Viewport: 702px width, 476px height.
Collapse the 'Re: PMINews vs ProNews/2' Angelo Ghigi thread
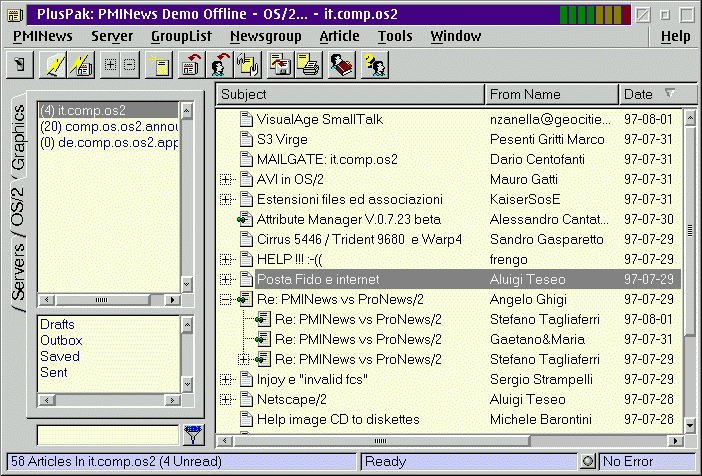point(225,299)
